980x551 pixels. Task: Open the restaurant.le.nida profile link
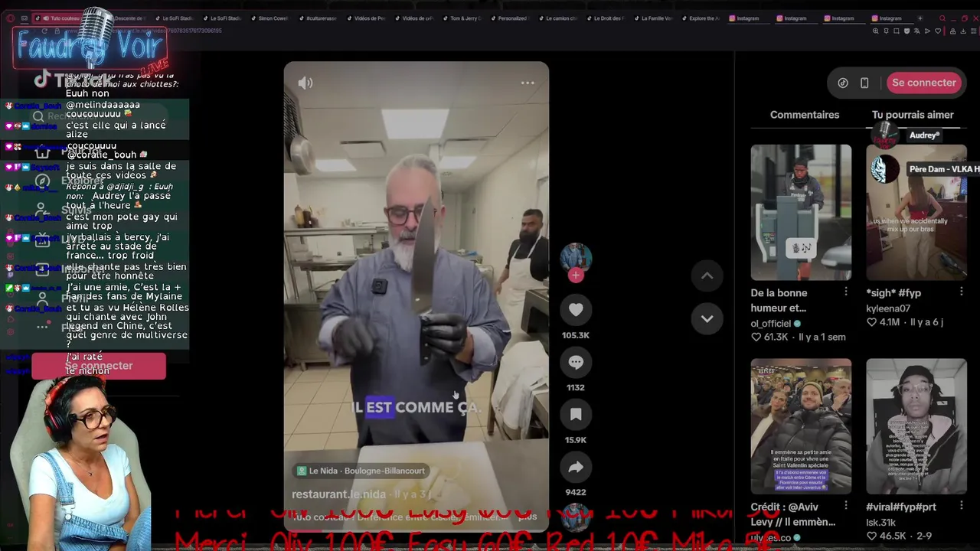pos(338,494)
